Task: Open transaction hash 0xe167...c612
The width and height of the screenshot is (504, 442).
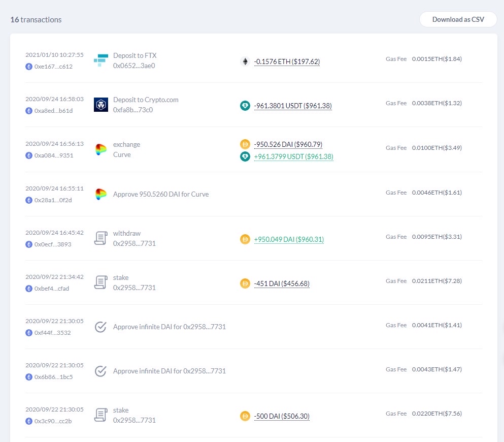Action: (x=53, y=67)
